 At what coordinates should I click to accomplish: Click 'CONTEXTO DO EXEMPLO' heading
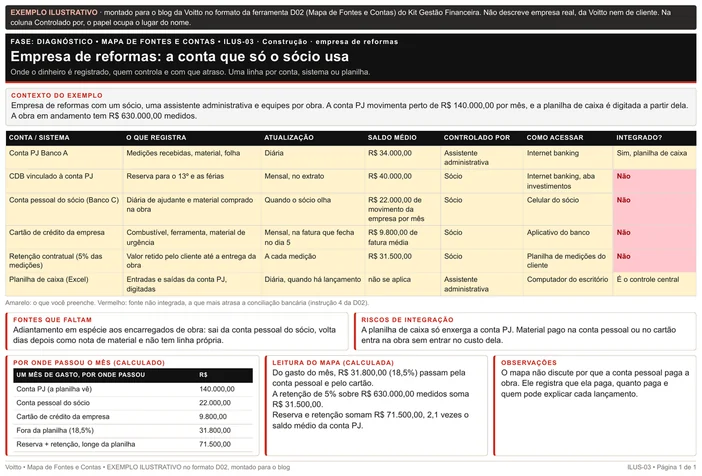pos(57,95)
